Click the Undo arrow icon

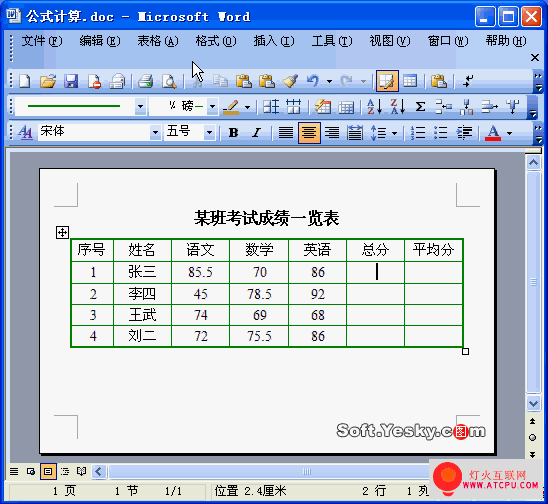click(x=313, y=81)
